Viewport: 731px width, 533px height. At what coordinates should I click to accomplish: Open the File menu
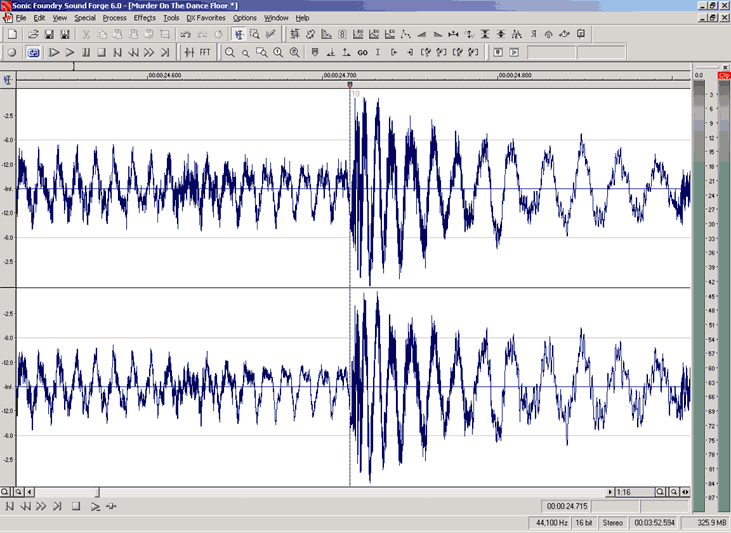21,18
